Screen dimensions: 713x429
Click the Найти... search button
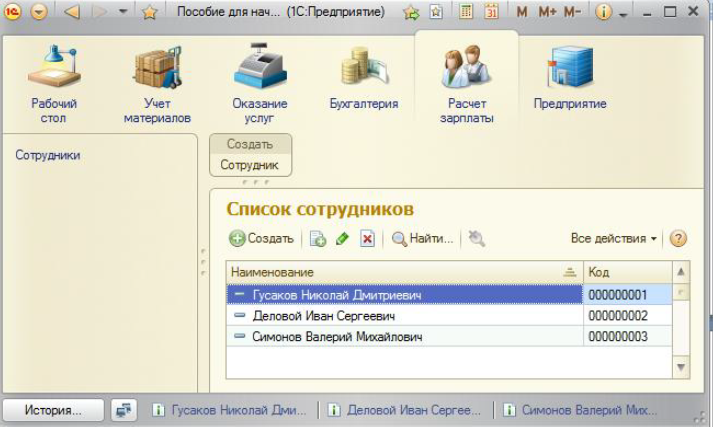click(422, 238)
